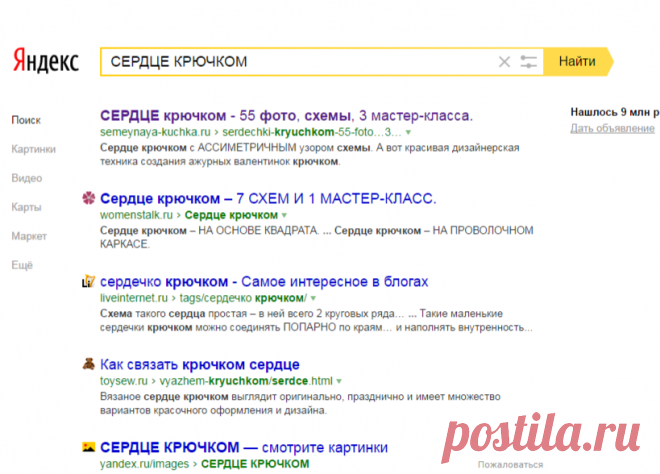Screen dimensions: 660x474
Task: Expand liveinternet.ru result dropdown arrow
Action: tap(313, 298)
